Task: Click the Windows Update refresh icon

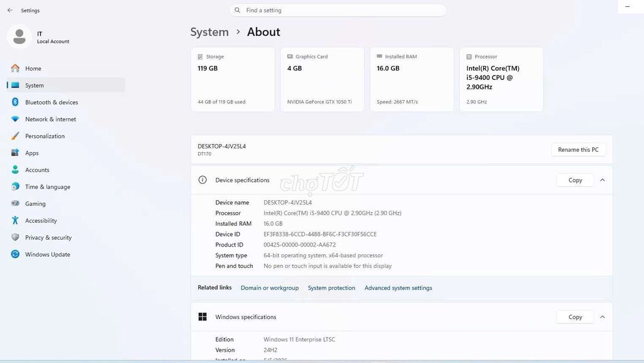Action: coord(15,254)
